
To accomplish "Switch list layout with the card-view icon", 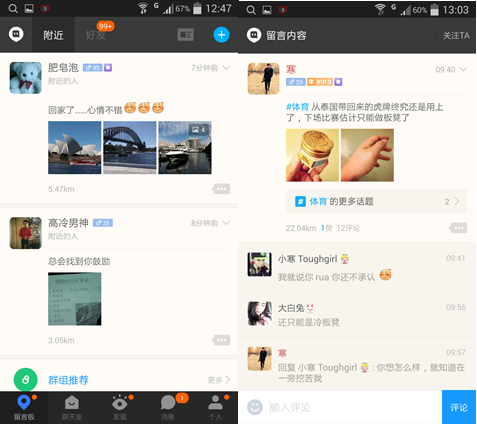I will point(186,35).
